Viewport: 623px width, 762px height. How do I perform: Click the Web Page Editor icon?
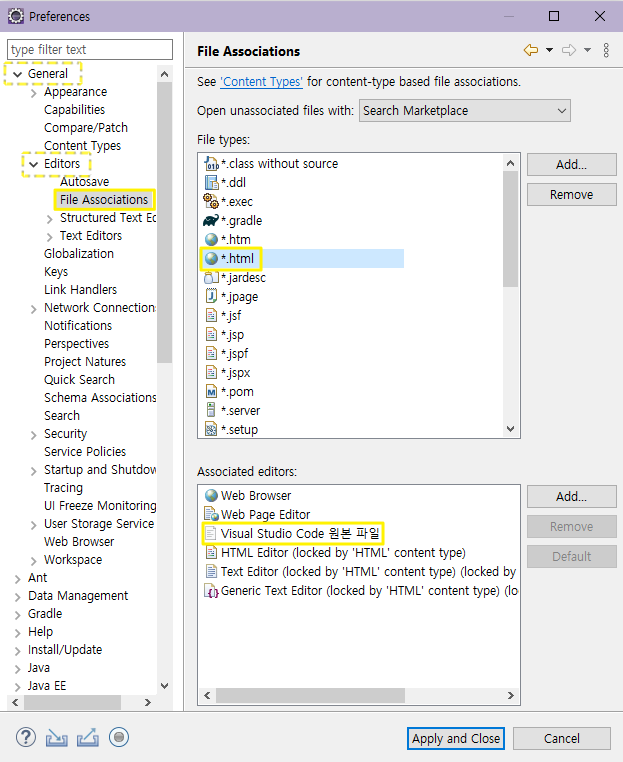pyautogui.click(x=211, y=515)
